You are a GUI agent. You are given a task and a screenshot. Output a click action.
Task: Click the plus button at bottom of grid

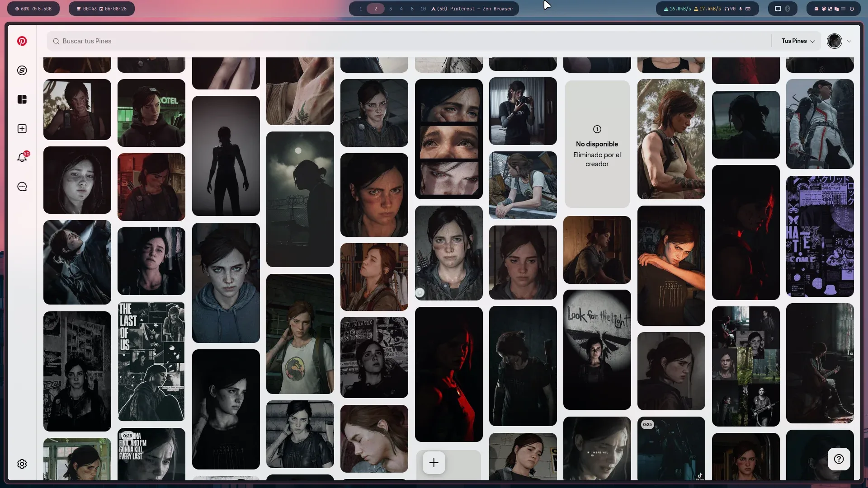click(434, 463)
